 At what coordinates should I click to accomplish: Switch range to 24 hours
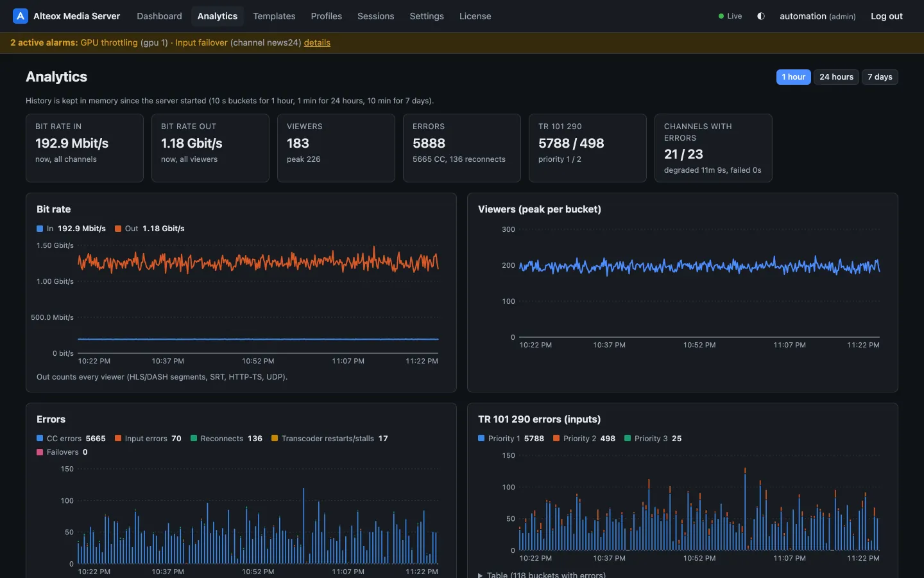(837, 77)
